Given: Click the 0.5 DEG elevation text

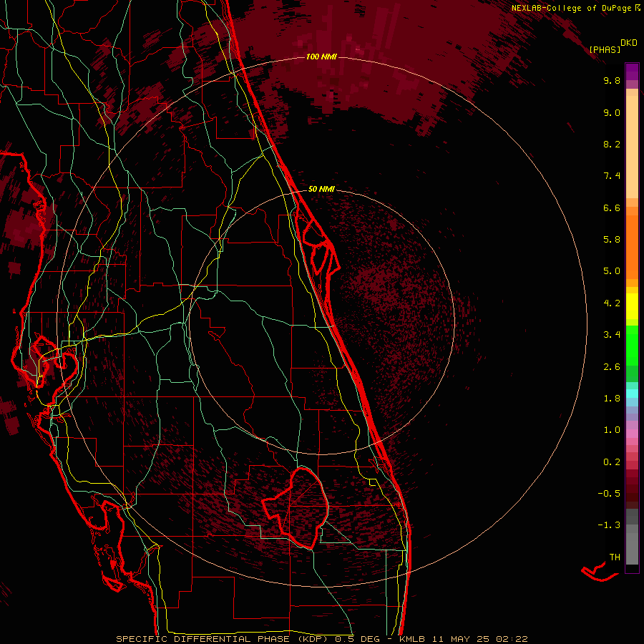Looking at the screenshot, I should [x=357, y=639].
